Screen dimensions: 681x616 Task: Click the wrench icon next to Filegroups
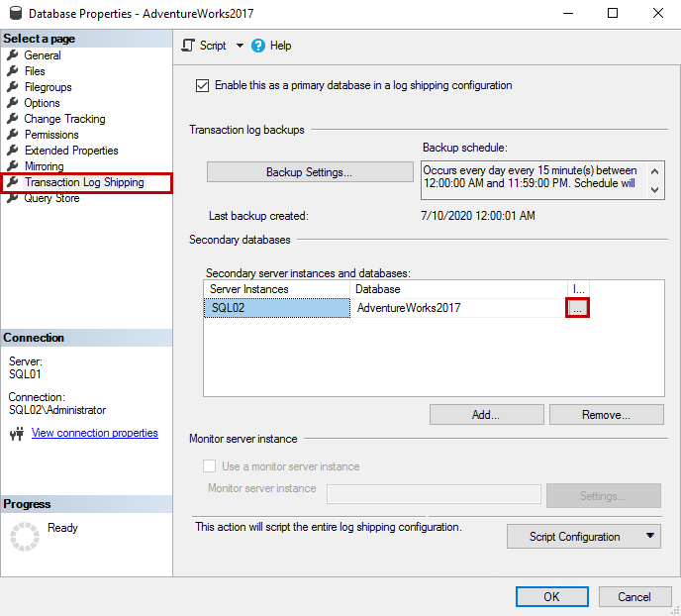13,87
